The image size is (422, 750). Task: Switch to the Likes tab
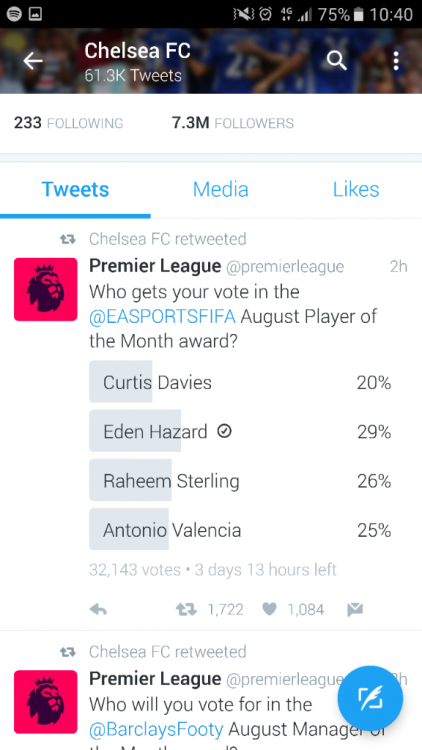(356, 189)
